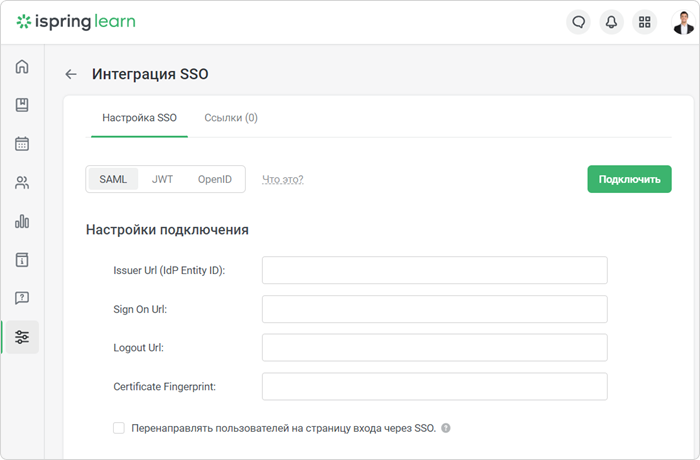
Task: Open the Что это? link
Action: [x=283, y=179]
